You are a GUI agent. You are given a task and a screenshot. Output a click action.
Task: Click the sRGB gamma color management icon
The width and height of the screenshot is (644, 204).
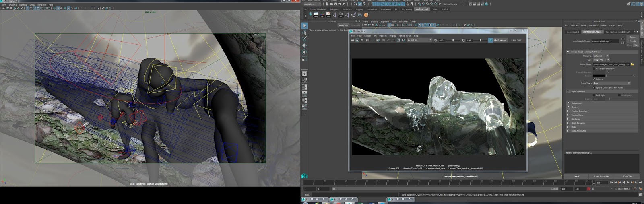tap(490, 40)
